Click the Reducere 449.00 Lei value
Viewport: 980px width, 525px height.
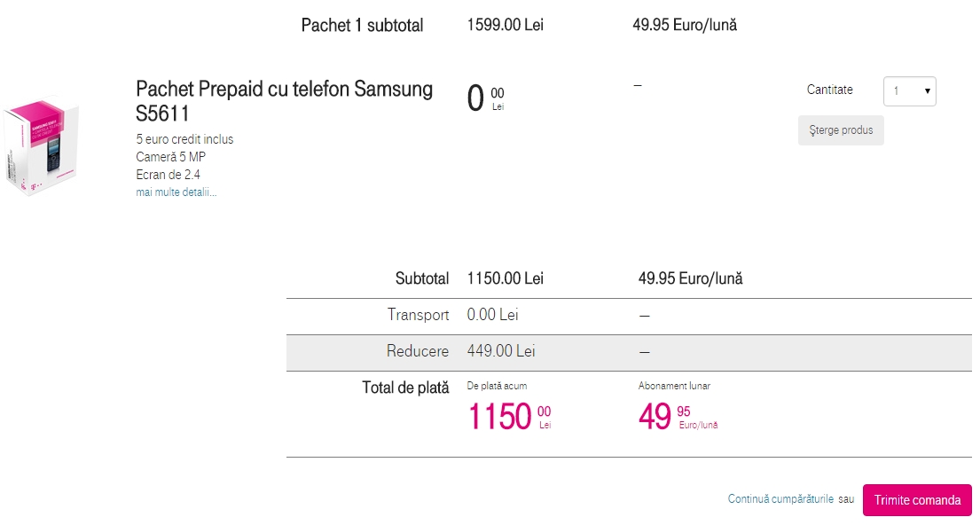pyautogui.click(x=501, y=351)
